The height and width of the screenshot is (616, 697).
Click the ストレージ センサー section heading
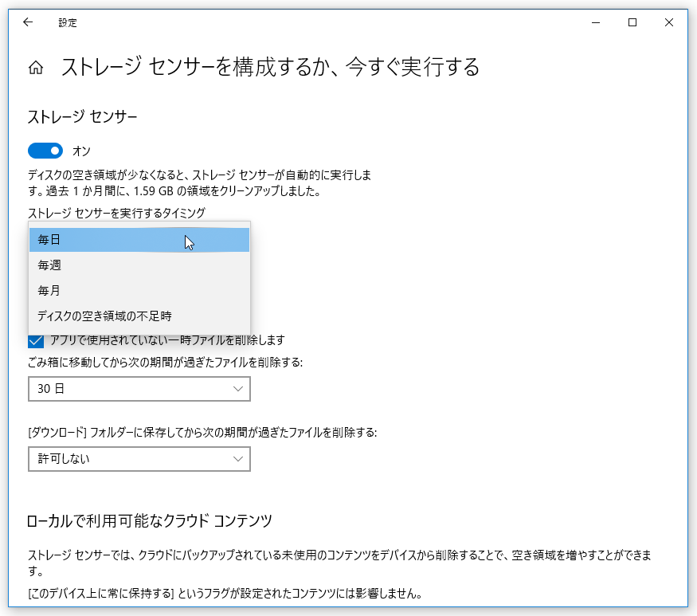point(83,117)
